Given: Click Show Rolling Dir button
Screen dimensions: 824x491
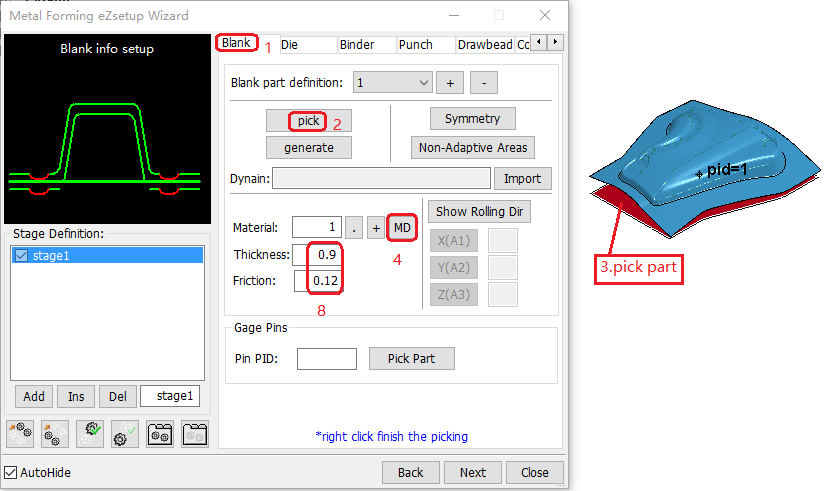Looking at the screenshot, I should [x=479, y=212].
